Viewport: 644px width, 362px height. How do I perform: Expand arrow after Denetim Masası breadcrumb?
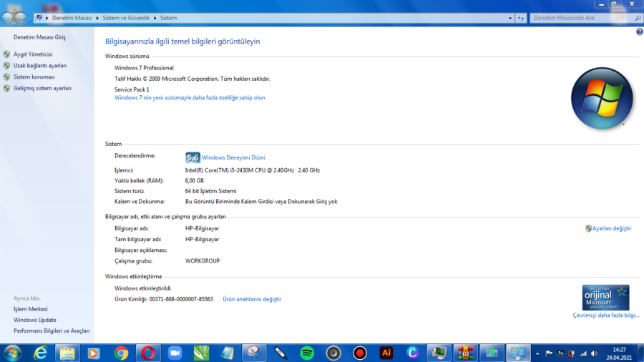pos(97,18)
